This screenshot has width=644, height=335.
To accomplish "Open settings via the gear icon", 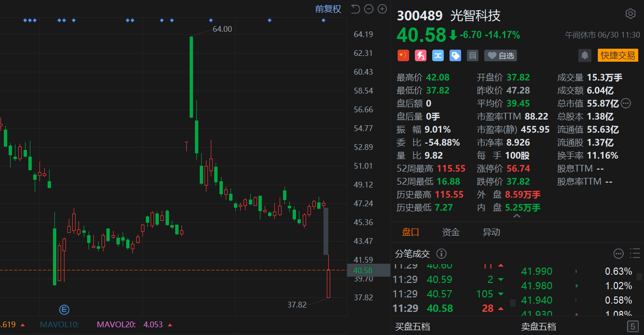I will tap(630, 13).
